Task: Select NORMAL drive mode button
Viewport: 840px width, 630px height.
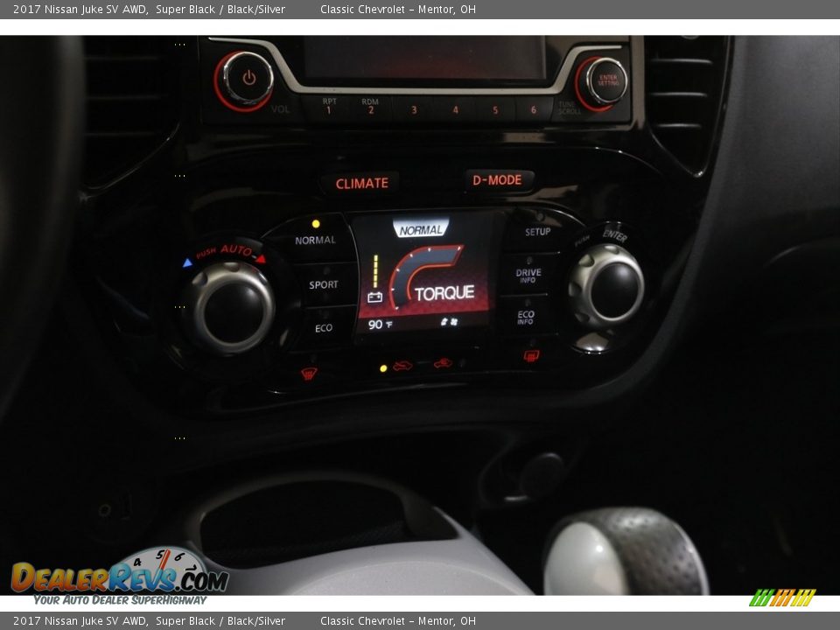Action: 315,240
